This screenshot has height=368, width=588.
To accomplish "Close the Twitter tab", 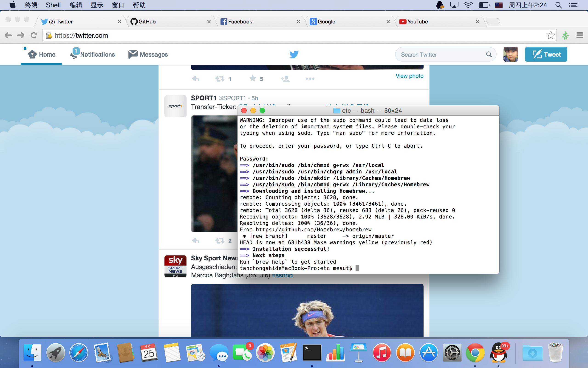I will tap(119, 22).
